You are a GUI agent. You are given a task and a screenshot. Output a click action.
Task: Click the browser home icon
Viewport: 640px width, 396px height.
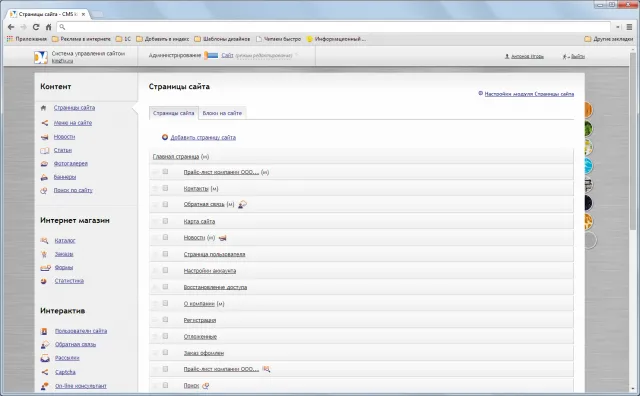[49, 27]
